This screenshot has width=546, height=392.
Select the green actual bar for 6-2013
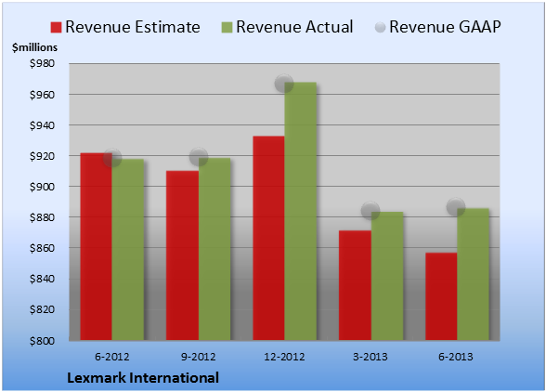tap(474, 274)
